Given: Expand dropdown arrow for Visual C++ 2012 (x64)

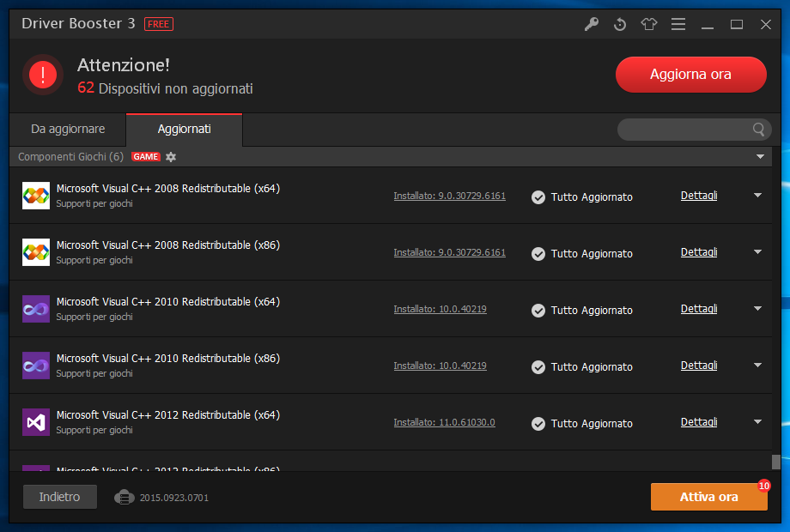Looking at the screenshot, I should click(757, 422).
